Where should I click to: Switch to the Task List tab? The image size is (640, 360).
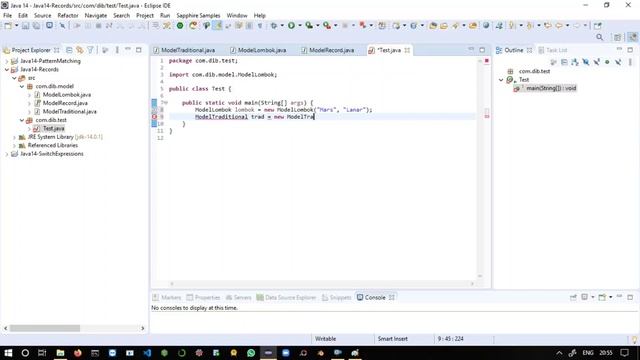click(x=553, y=50)
